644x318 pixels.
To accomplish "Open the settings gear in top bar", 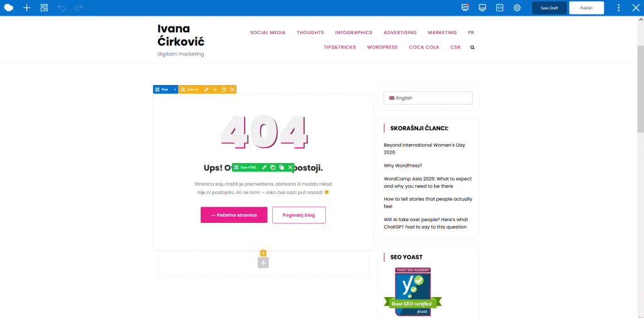I will (517, 8).
